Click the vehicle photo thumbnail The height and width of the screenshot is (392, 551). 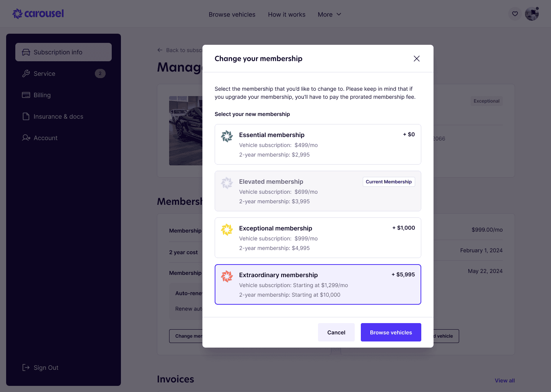pyautogui.click(x=186, y=131)
